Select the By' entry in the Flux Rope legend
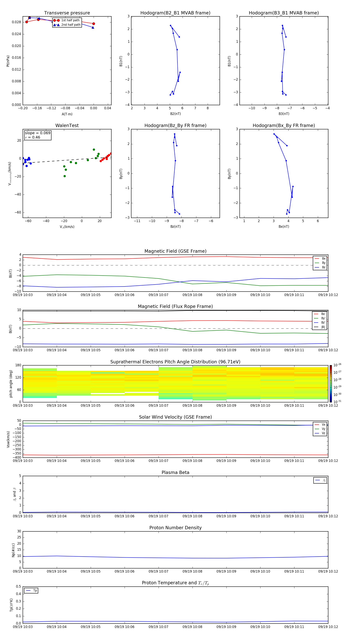This screenshot has height=644, width=351. [x=320, y=318]
